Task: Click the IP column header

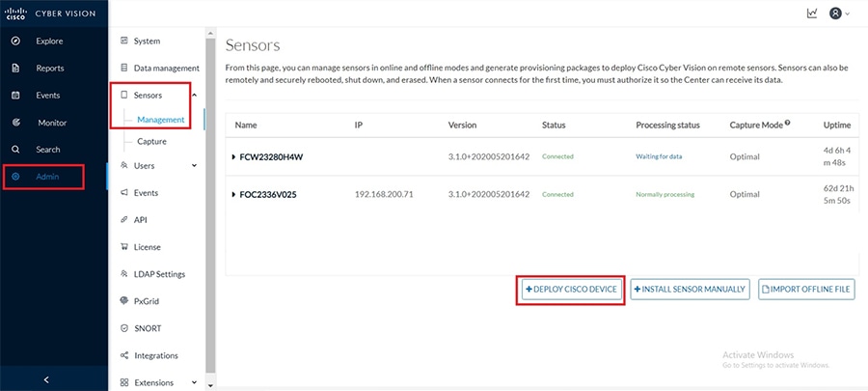Action: point(358,126)
